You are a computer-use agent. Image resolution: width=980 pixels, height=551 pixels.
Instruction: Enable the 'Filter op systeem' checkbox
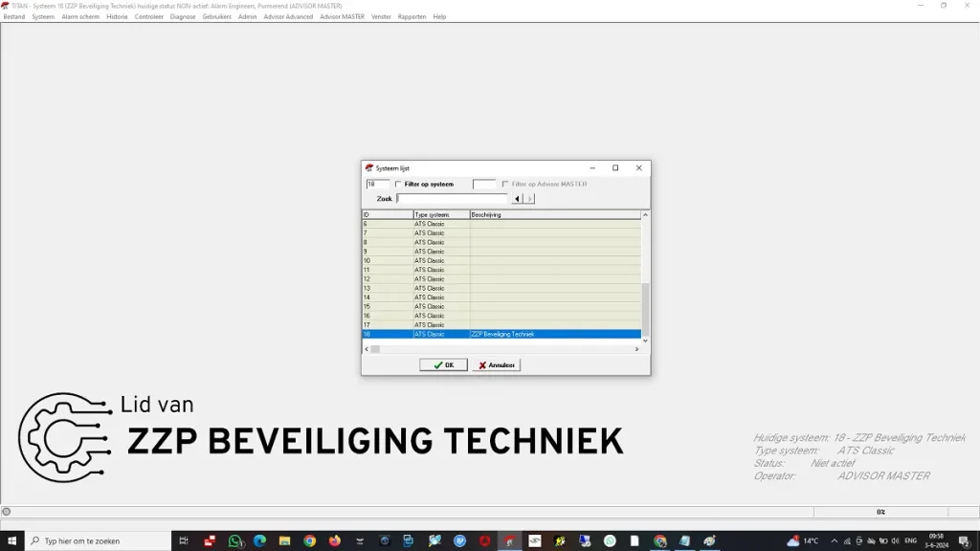(x=399, y=184)
